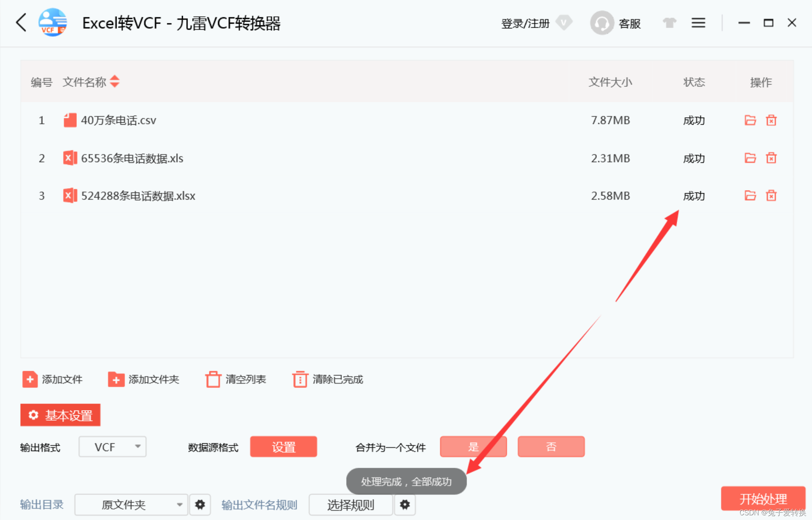
Task: Click 登录/注册 login link
Action: [x=525, y=23]
